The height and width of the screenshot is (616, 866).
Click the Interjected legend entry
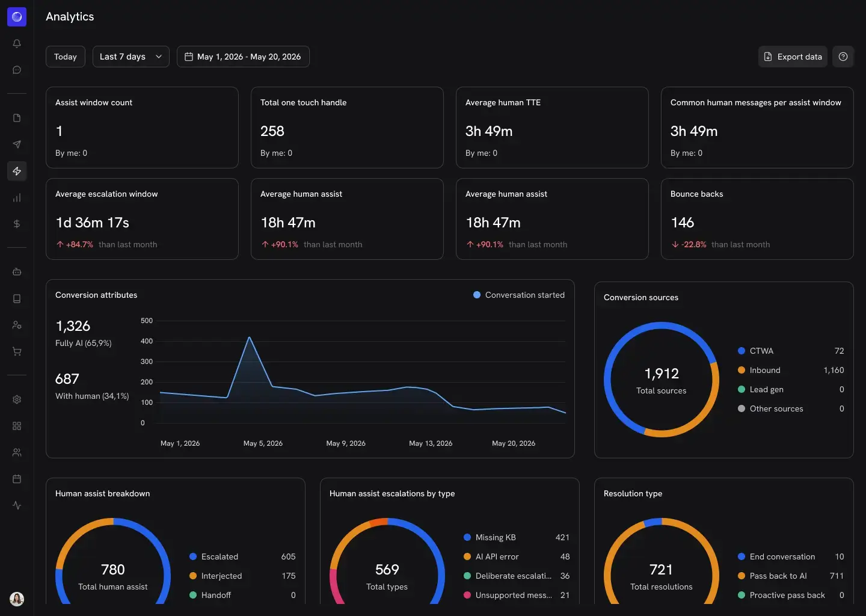(x=242, y=576)
